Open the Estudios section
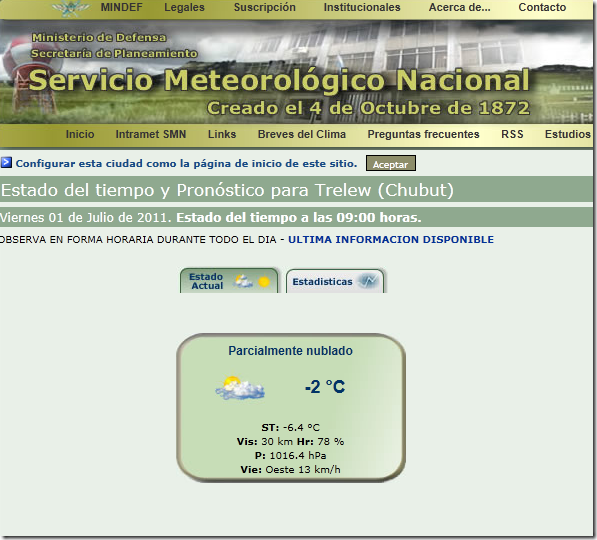The width and height of the screenshot is (597, 540). point(568,134)
